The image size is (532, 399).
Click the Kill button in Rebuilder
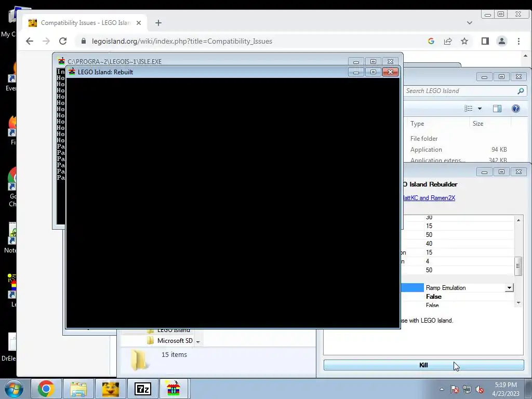(x=424, y=365)
